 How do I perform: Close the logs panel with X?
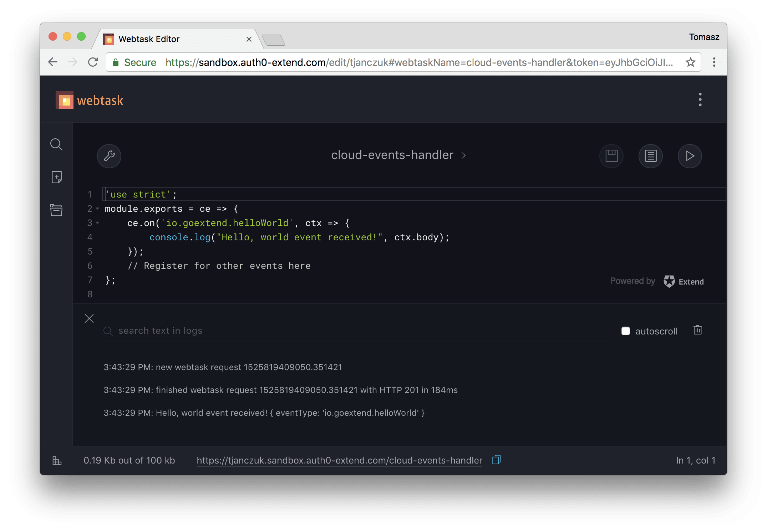pyautogui.click(x=89, y=318)
